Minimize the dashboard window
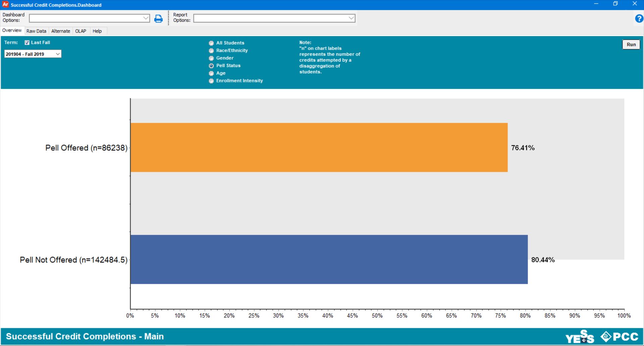Image resolution: width=644 pixels, height=346 pixels. (596, 4)
